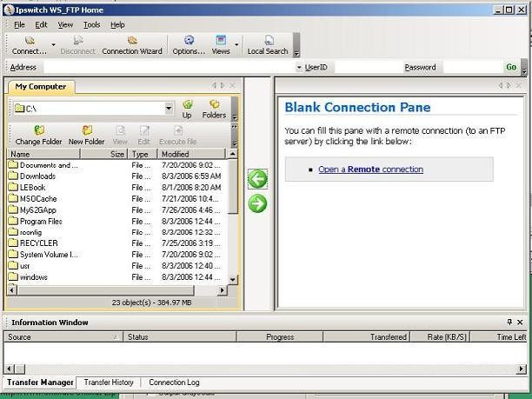Click the file list vertical scrollbar thumb
This screenshot has width=532, height=399.
tap(233, 187)
